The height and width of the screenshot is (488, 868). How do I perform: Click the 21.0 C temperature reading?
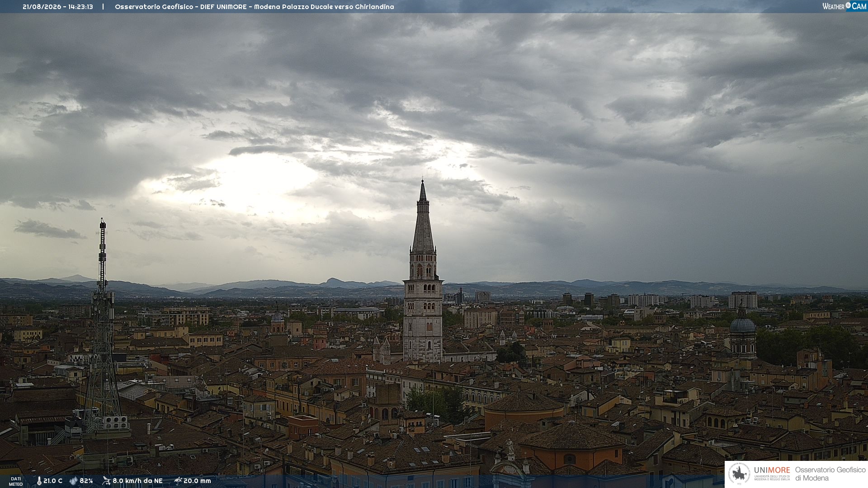coord(53,481)
